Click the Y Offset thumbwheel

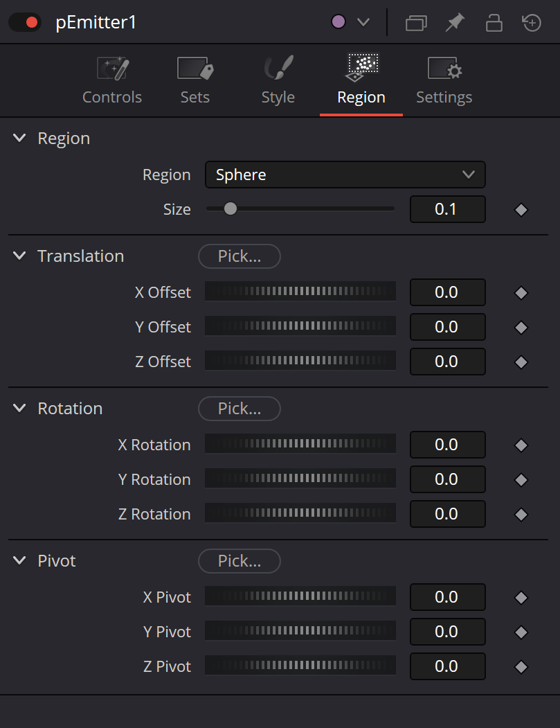[x=300, y=326]
